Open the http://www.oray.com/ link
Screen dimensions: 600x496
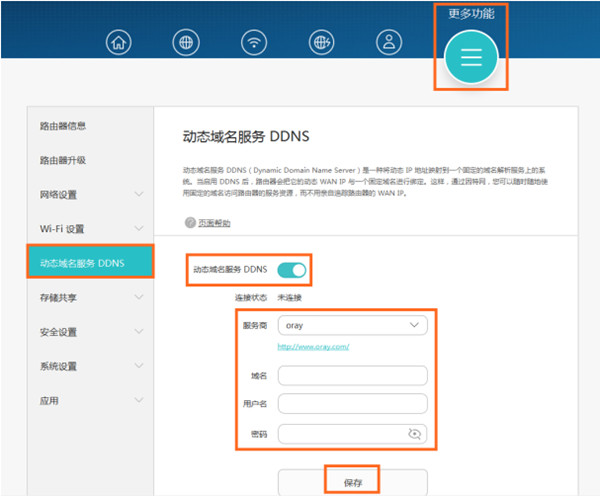[313, 347]
